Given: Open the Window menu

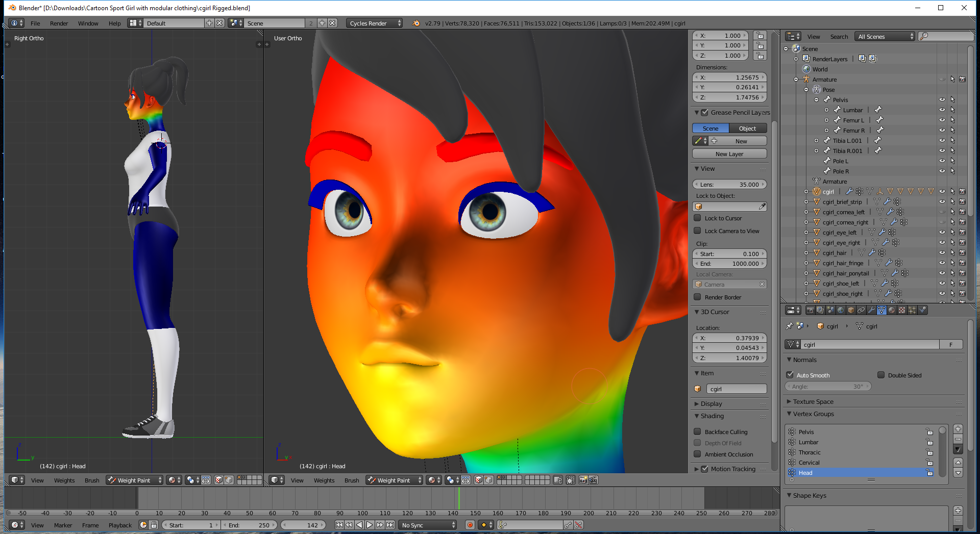Looking at the screenshot, I should [x=88, y=23].
